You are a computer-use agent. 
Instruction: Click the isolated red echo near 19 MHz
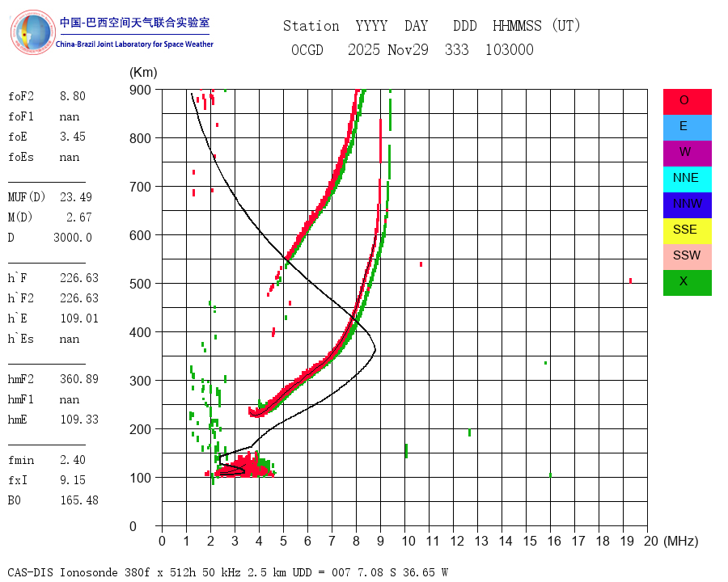point(630,280)
